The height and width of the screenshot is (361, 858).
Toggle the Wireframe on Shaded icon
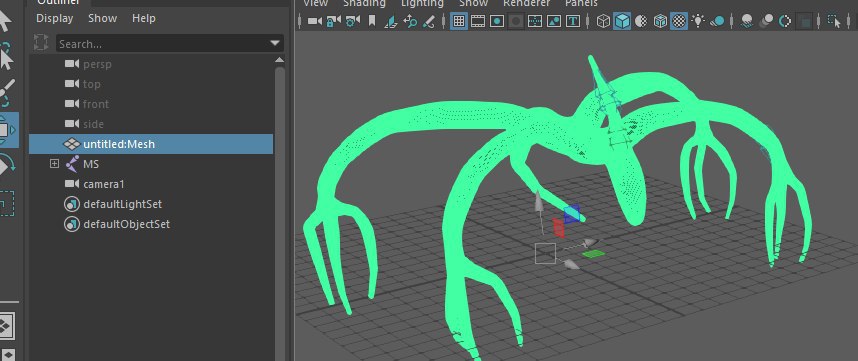660,21
